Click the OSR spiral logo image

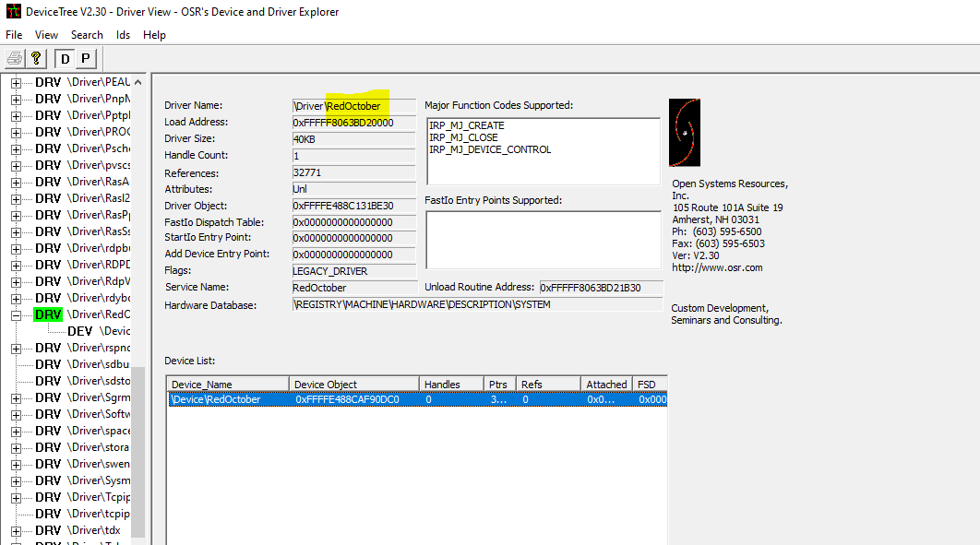click(685, 133)
